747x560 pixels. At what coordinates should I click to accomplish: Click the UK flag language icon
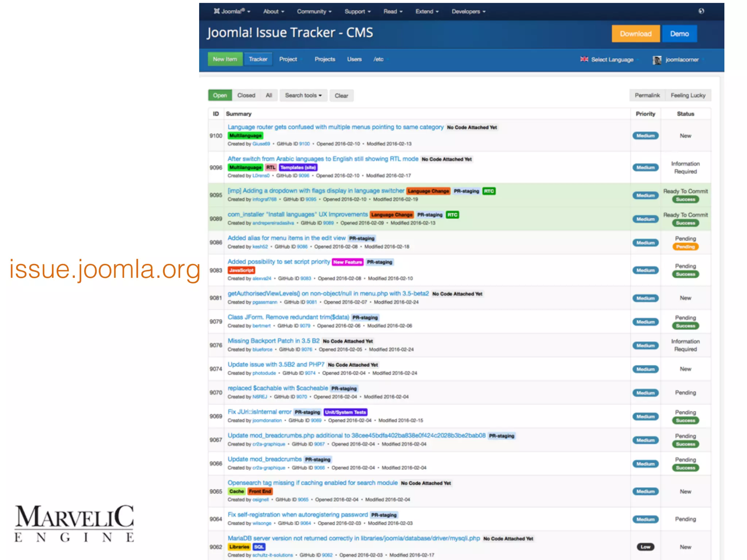coord(584,59)
